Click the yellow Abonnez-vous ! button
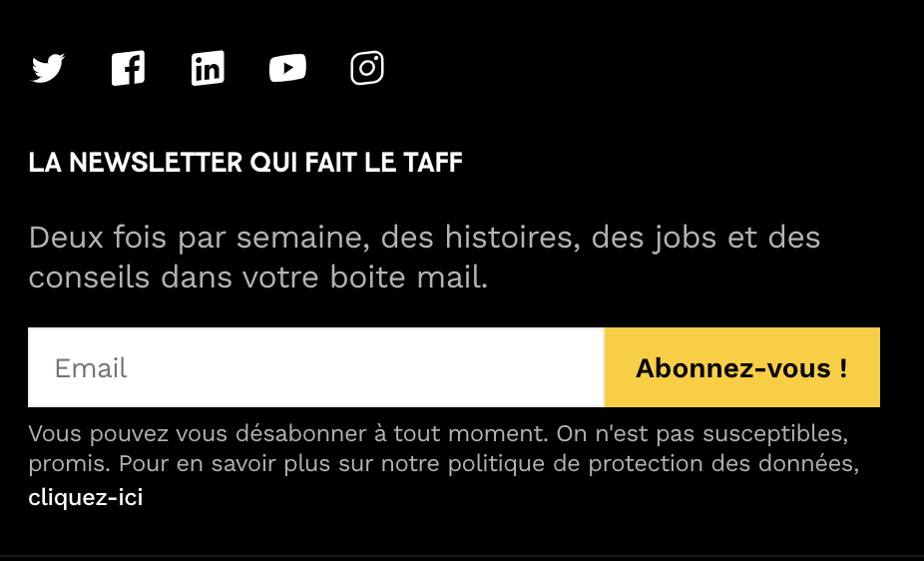924x561 pixels. click(x=742, y=367)
